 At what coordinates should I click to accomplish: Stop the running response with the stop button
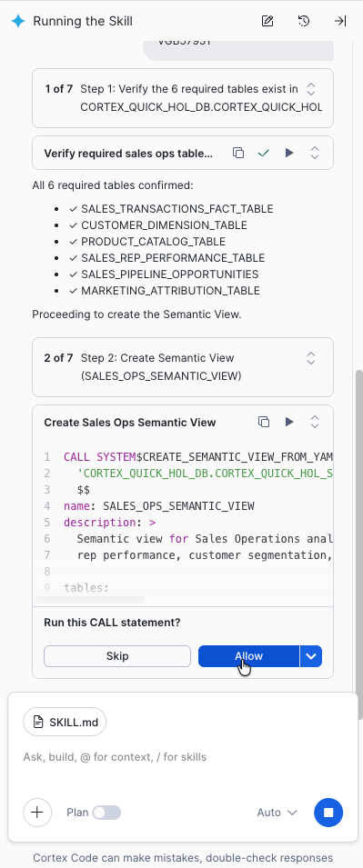click(x=328, y=812)
